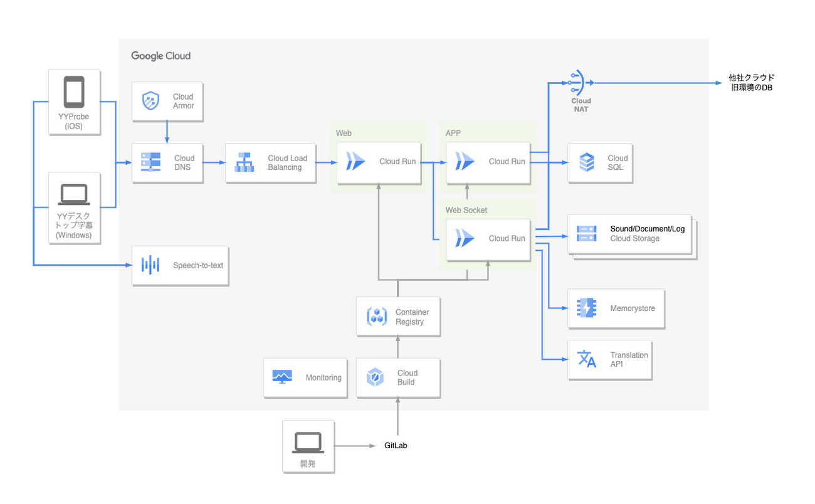Viewport: 815px width, 504px height.
Task: Click the YYデスクトップ字幕 (Windows) text
Action: pos(74,226)
